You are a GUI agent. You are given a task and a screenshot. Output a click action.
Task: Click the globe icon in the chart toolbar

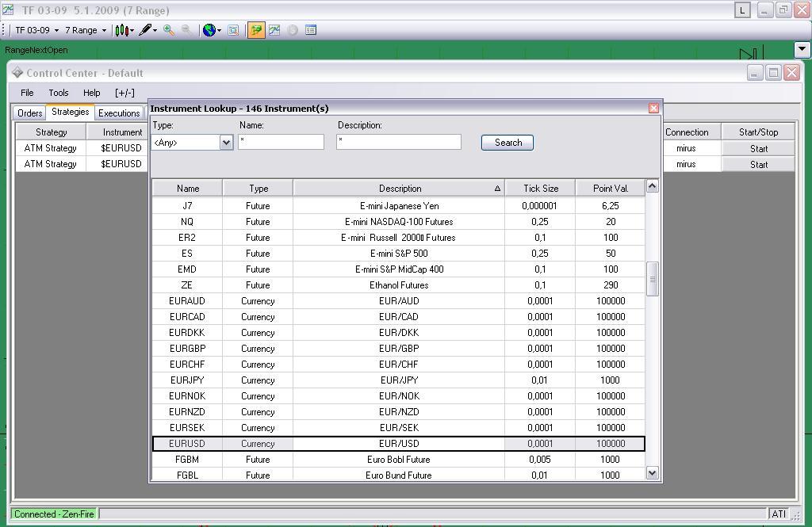[209, 30]
